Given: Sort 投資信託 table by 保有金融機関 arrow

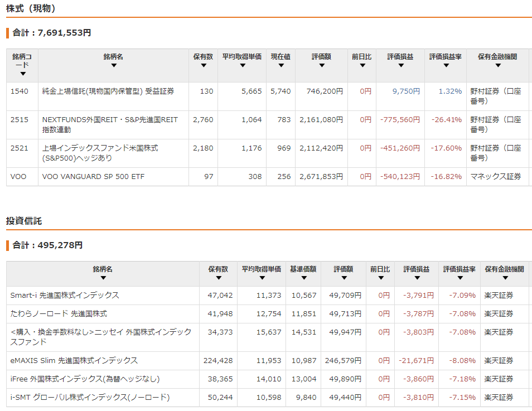Looking at the screenshot, I should pos(505,278).
